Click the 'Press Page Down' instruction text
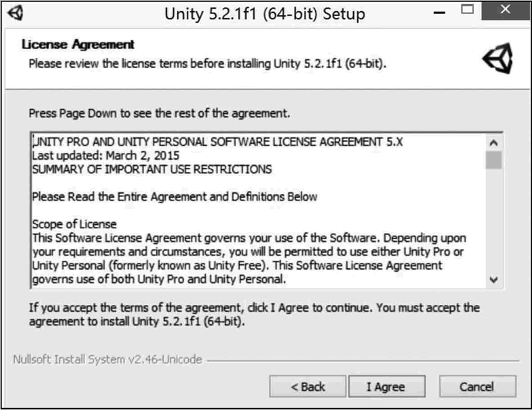The image size is (532, 410). 159,113
